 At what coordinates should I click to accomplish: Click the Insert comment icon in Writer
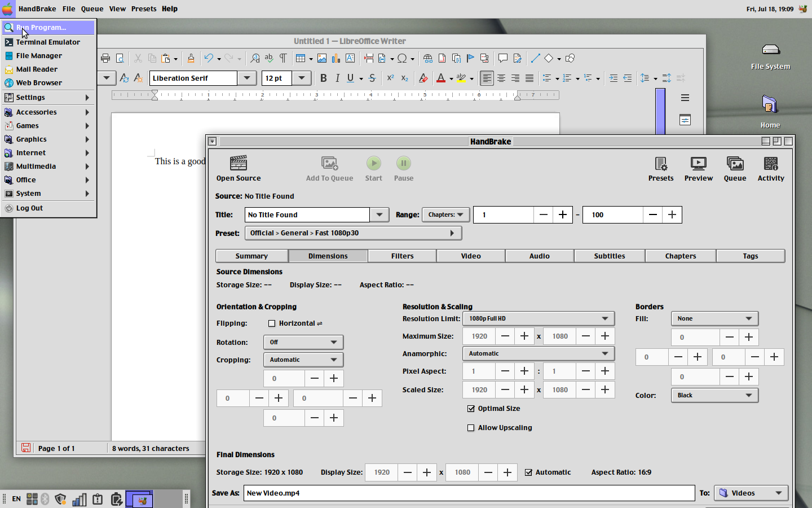tap(502, 58)
